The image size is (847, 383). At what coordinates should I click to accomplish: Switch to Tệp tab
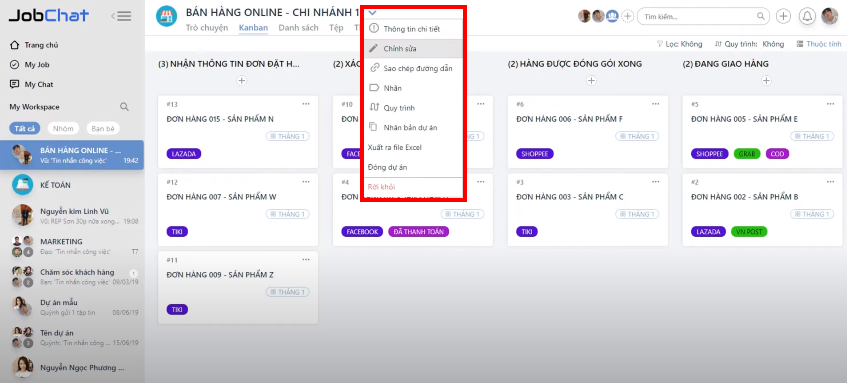[336, 28]
